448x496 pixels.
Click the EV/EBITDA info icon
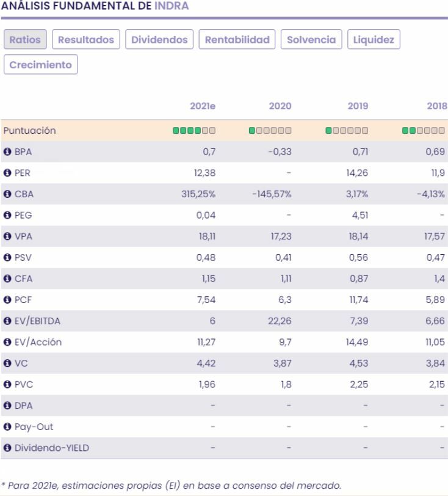pos(7,321)
